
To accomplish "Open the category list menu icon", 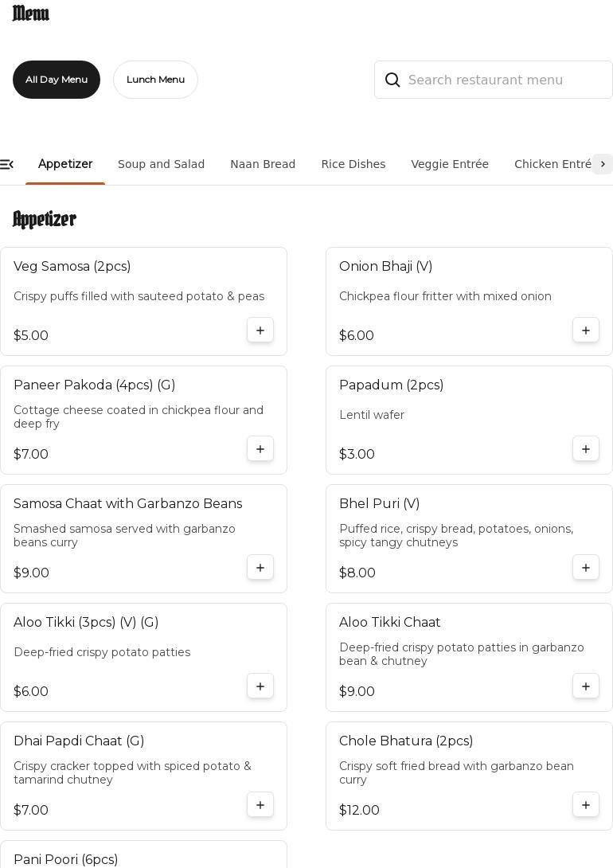I will pyautogui.click(x=7, y=164).
